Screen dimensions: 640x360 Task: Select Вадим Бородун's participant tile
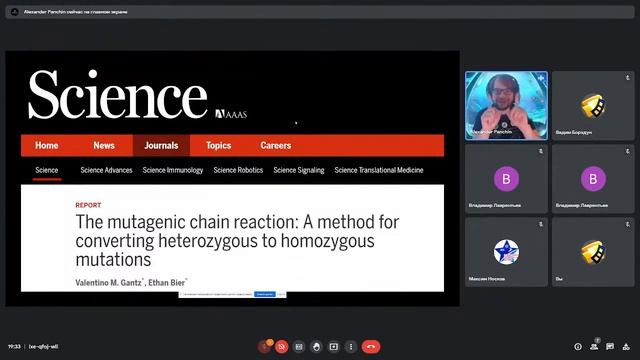(x=593, y=106)
